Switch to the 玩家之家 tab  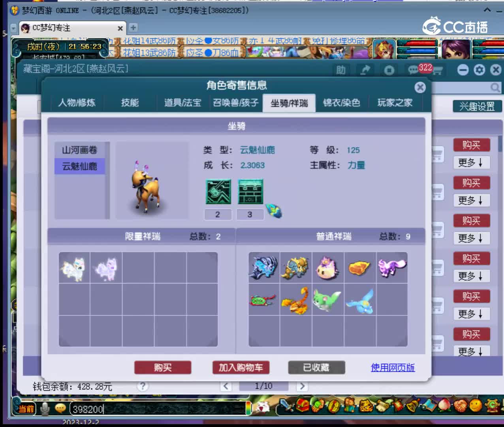coord(395,103)
